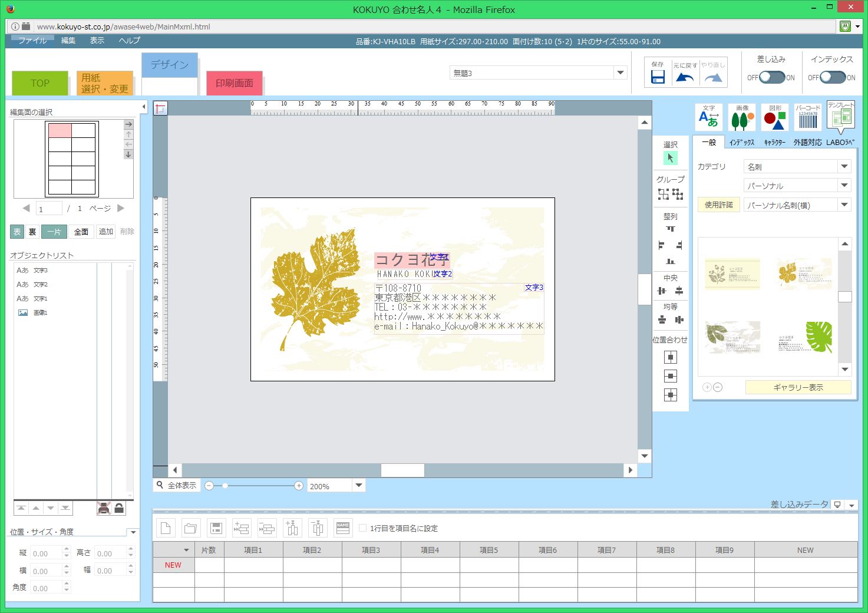Click the ungroup objects icon under グループ

(x=678, y=194)
